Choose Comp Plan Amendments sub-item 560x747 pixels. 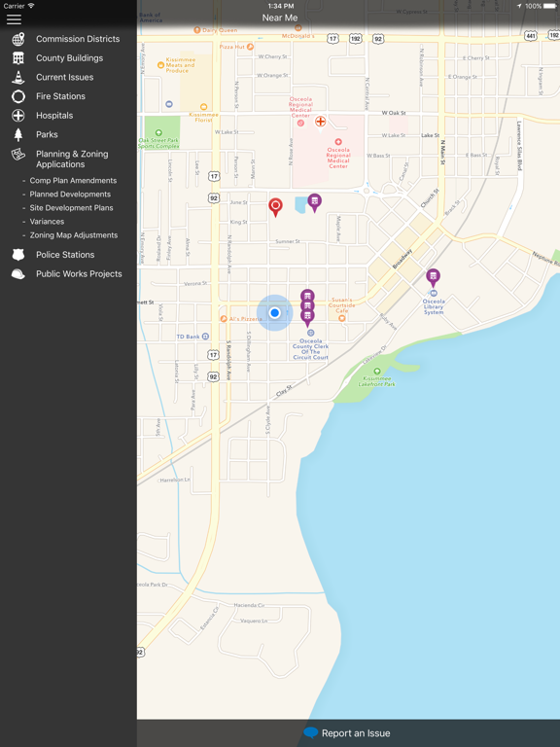(x=73, y=181)
